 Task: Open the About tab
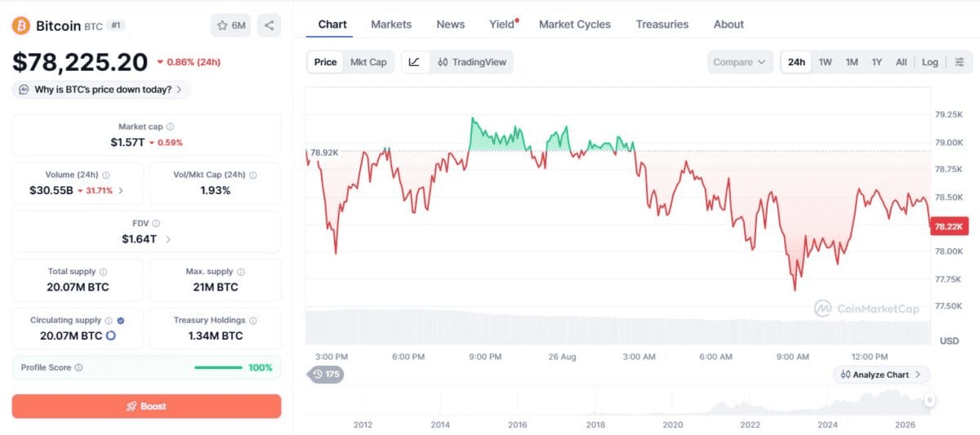pyautogui.click(x=728, y=24)
